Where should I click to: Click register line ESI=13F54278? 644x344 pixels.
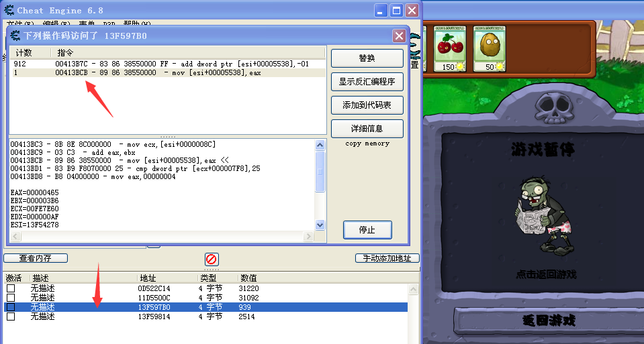pyautogui.click(x=34, y=225)
